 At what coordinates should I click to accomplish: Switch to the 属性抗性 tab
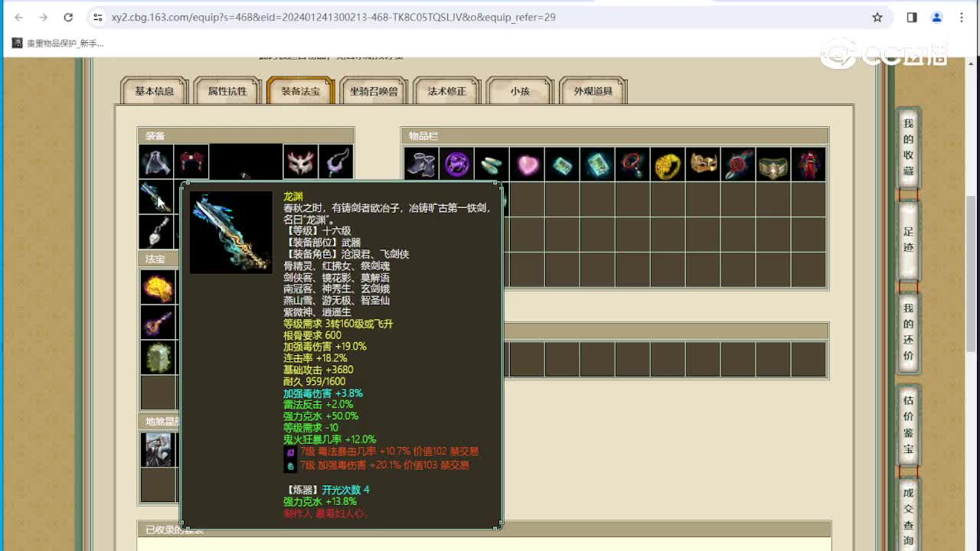[227, 91]
